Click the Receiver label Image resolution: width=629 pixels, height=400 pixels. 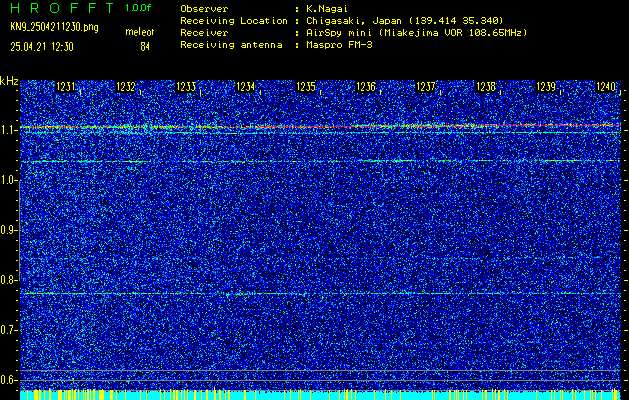coord(204,33)
